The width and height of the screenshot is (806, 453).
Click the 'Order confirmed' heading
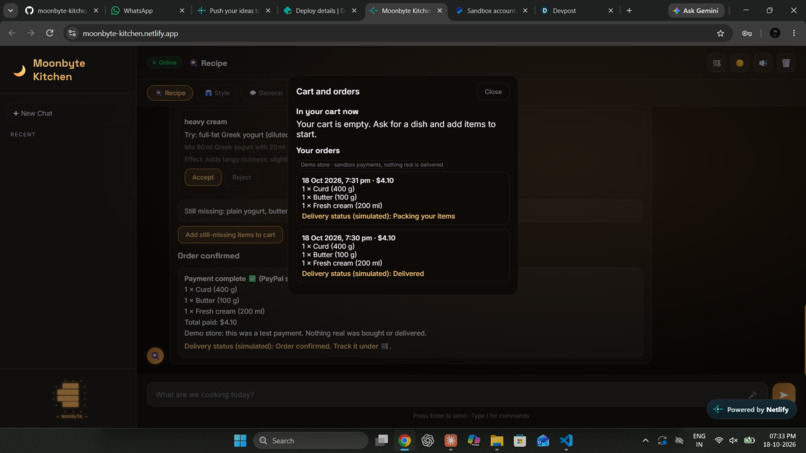[x=209, y=256]
